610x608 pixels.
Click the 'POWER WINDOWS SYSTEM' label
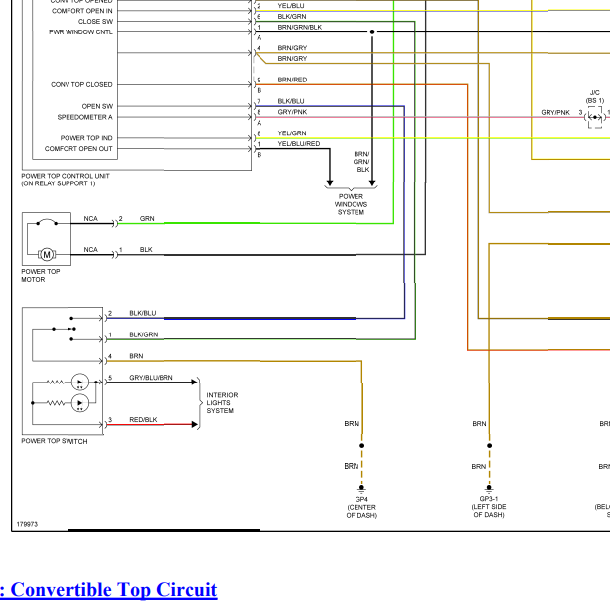click(x=351, y=204)
